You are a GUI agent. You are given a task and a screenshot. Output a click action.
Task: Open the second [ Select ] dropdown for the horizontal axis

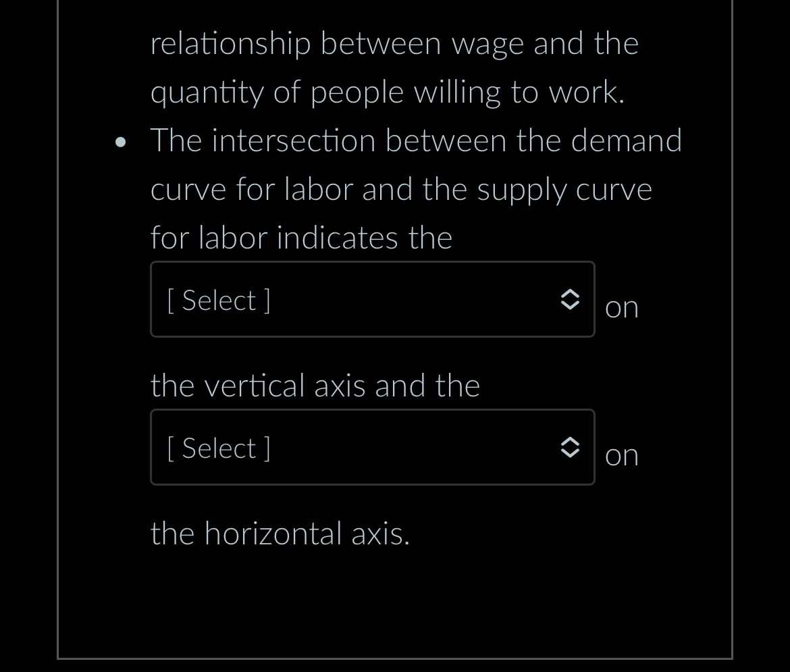click(x=371, y=447)
